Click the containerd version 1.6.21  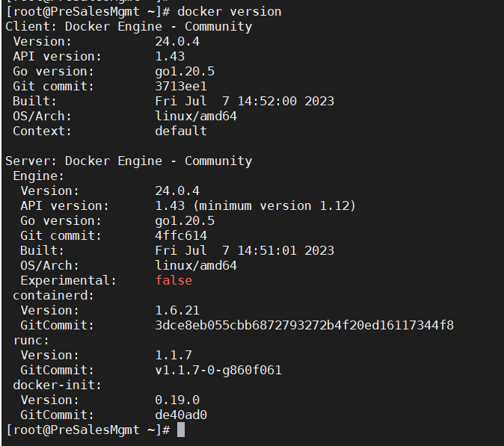[177, 310]
